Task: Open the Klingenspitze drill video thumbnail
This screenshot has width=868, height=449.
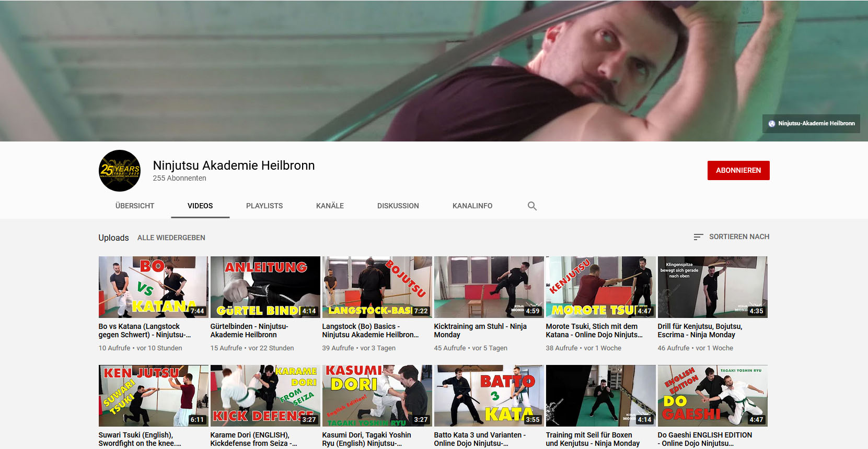Action: (713, 287)
